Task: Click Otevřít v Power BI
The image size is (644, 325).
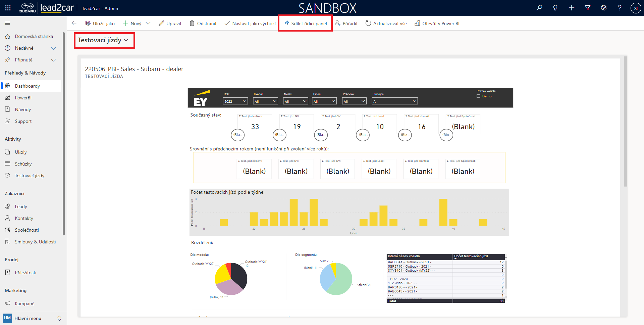Action: (437, 24)
